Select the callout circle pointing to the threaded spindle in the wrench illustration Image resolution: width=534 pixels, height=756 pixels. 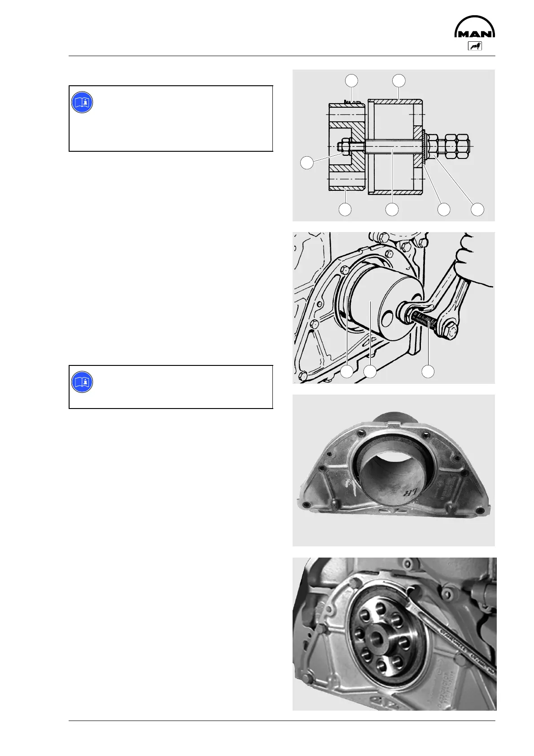coord(429,371)
